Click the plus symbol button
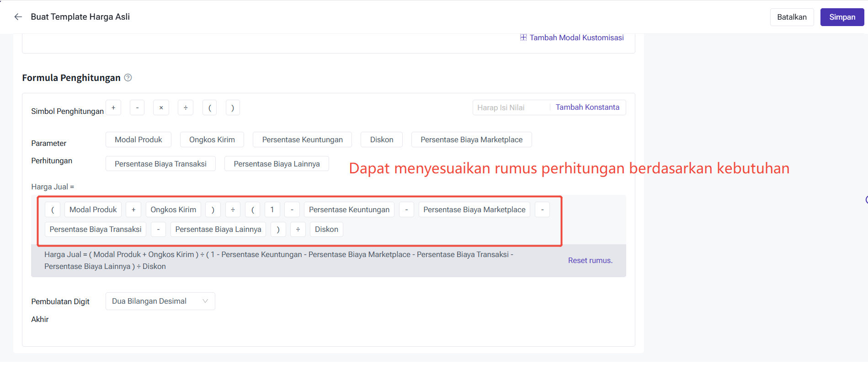The image size is (868, 365). (113, 108)
